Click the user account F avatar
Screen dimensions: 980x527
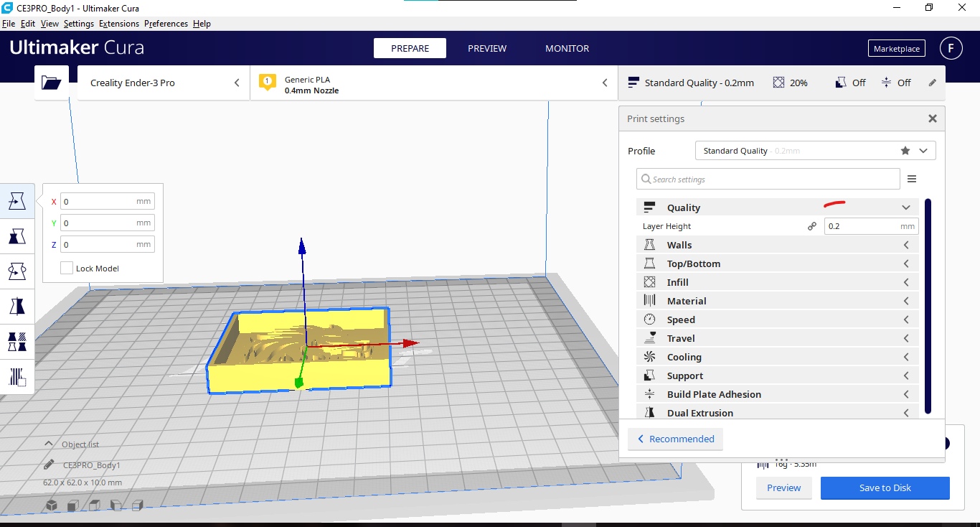(x=951, y=48)
